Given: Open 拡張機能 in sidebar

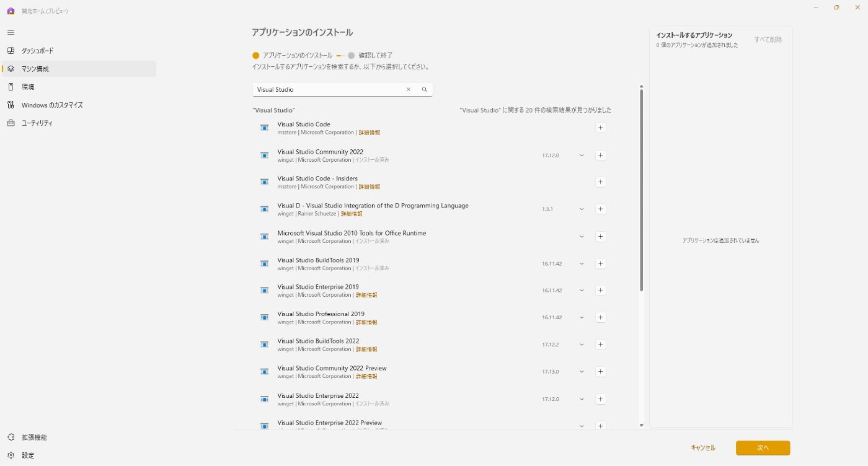Looking at the screenshot, I should point(79,437).
